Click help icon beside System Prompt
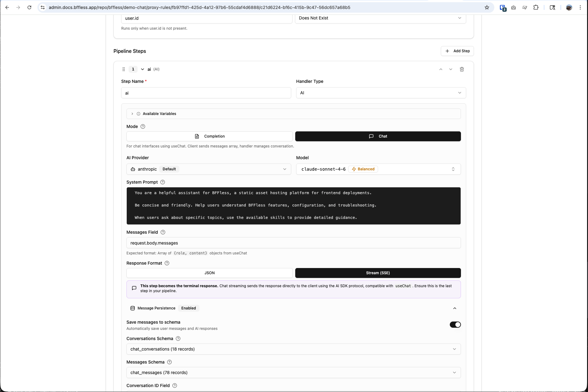Image resolution: width=588 pixels, height=392 pixels. (x=163, y=182)
